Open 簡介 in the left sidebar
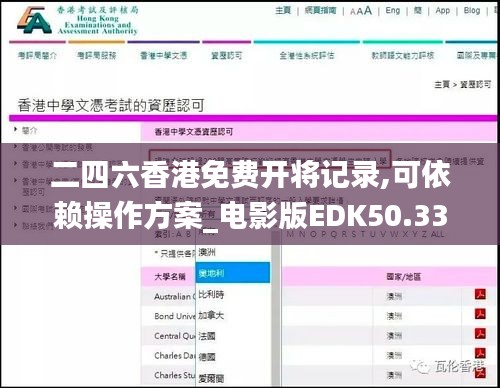 [30, 130]
